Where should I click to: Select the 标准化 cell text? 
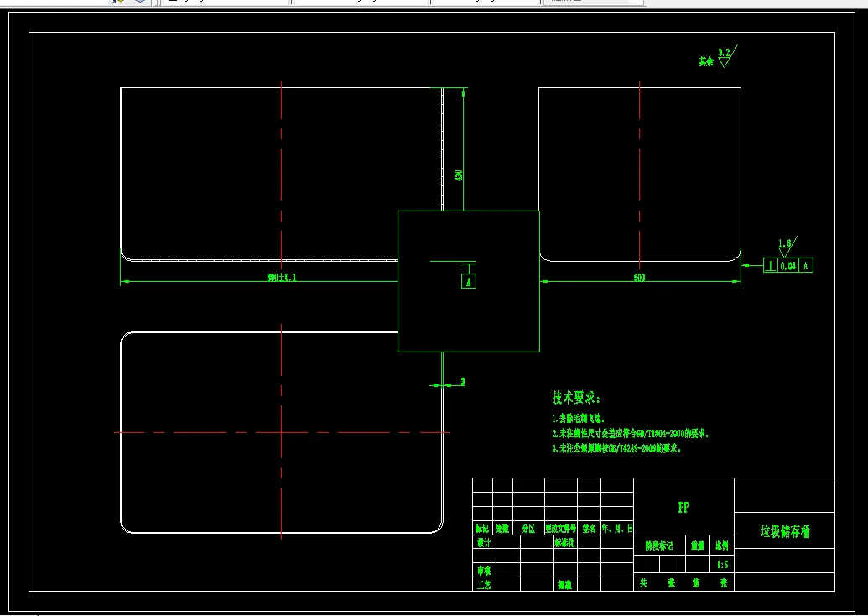[564, 542]
